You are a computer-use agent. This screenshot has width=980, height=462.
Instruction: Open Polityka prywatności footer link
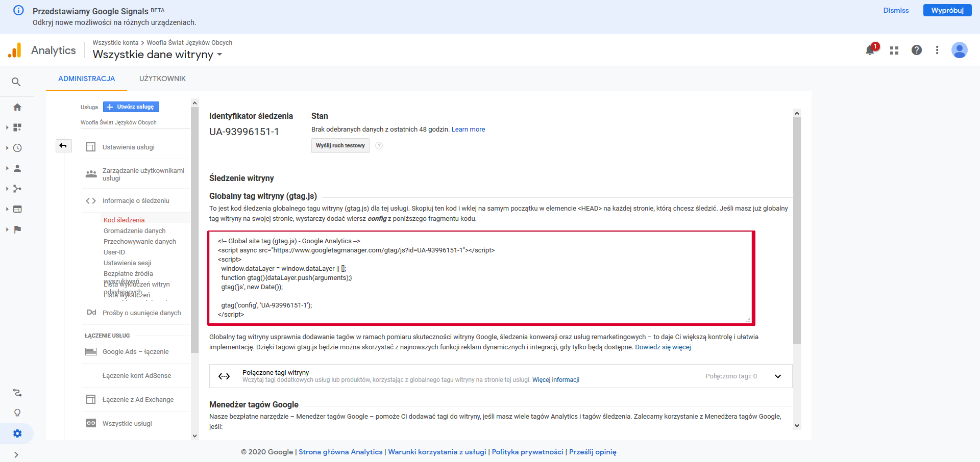[x=528, y=452]
